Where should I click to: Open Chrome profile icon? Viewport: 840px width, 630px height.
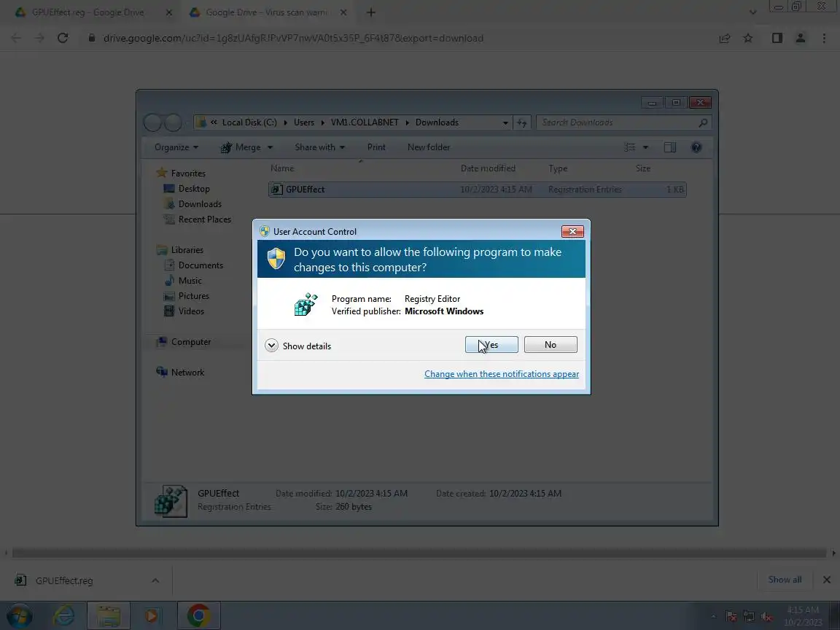pos(801,38)
